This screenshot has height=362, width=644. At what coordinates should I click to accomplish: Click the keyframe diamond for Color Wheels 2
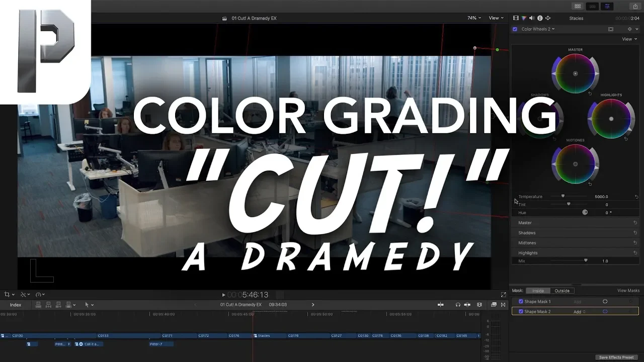[629, 29]
